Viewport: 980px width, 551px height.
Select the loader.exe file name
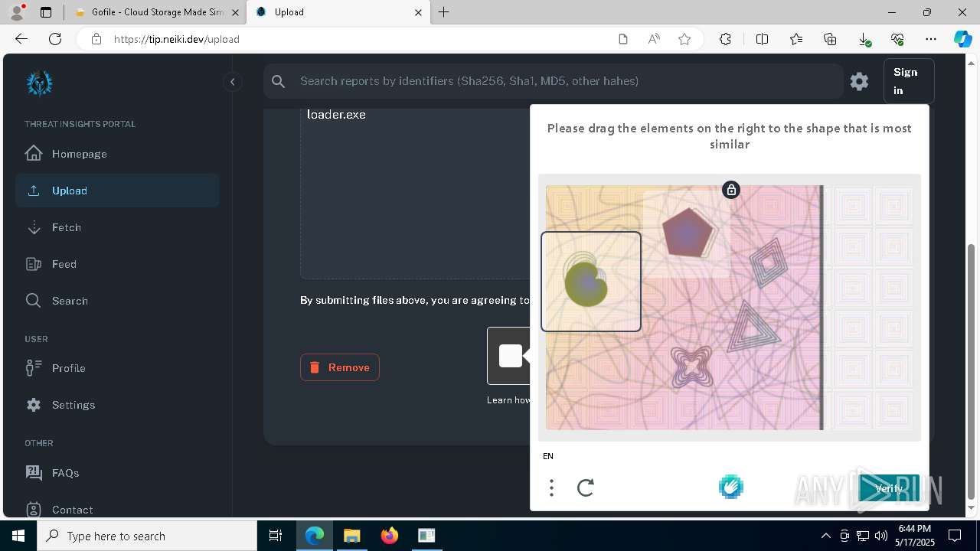[336, 115]
